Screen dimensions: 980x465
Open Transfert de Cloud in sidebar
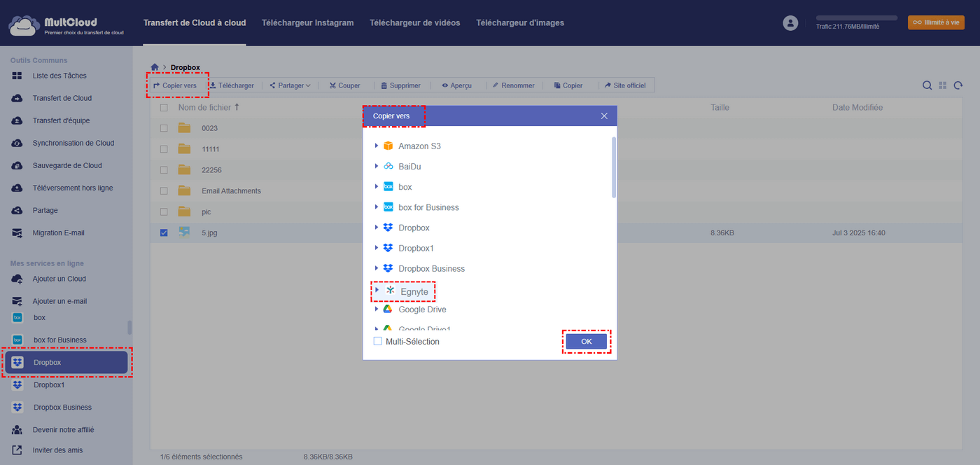[x=62, y=98]
